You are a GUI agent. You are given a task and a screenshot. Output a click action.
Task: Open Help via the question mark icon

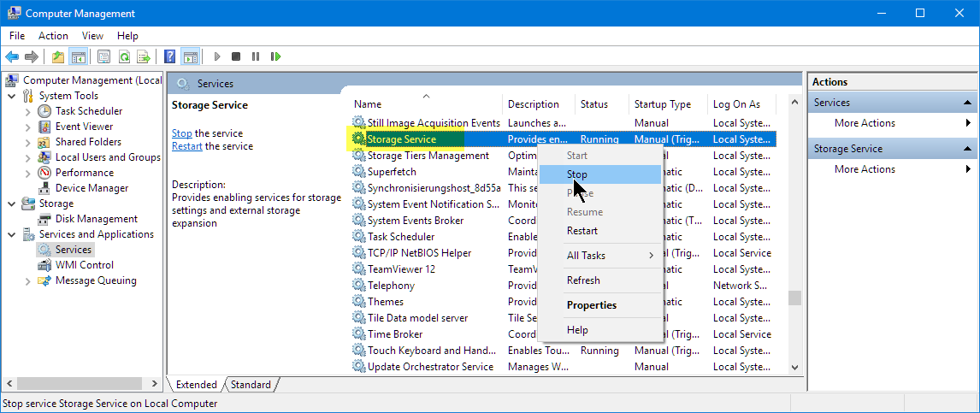click(x=169, y=56)
